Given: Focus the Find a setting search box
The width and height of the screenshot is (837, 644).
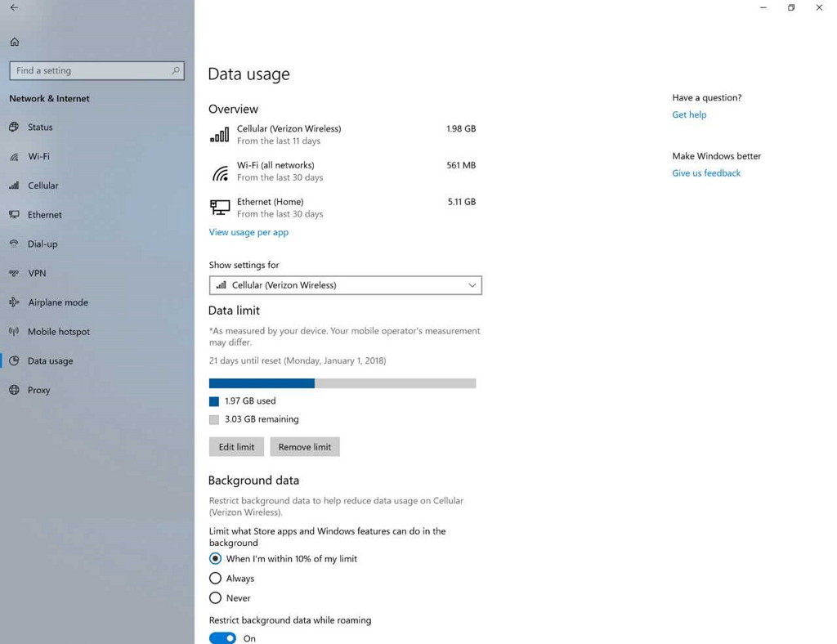Looking at the screenshot, I should [96, 70].
